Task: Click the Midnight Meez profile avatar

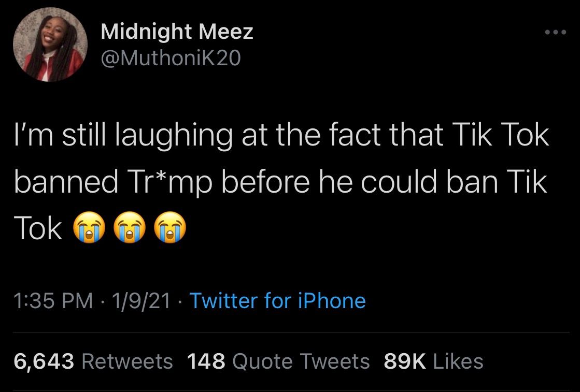Action: pos(50,45)
